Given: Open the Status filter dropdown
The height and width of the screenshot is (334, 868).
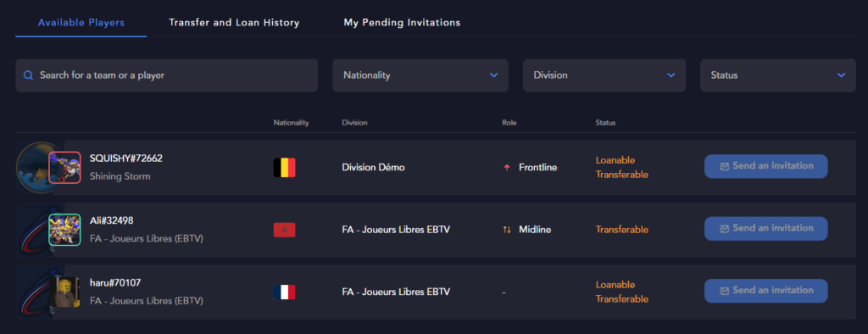Looking at the screenshot, I should click(778, 75).
